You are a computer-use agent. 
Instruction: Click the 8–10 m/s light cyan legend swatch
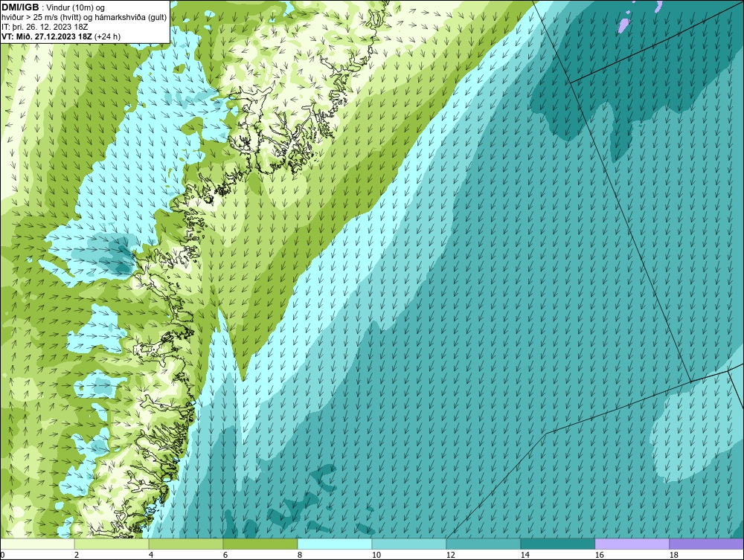(335, 544)
